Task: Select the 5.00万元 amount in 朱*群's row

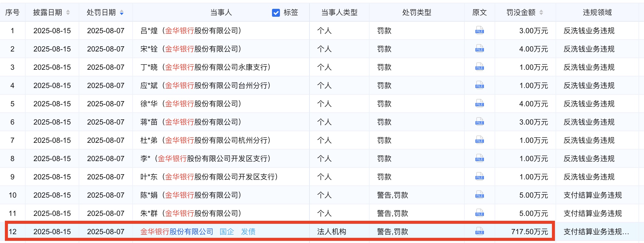Action: point(534,213)
